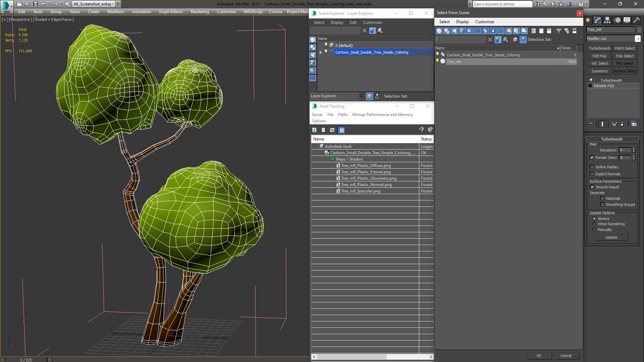
Task: Click Iterations spinner arrows
Action: (x=634, y=150)
